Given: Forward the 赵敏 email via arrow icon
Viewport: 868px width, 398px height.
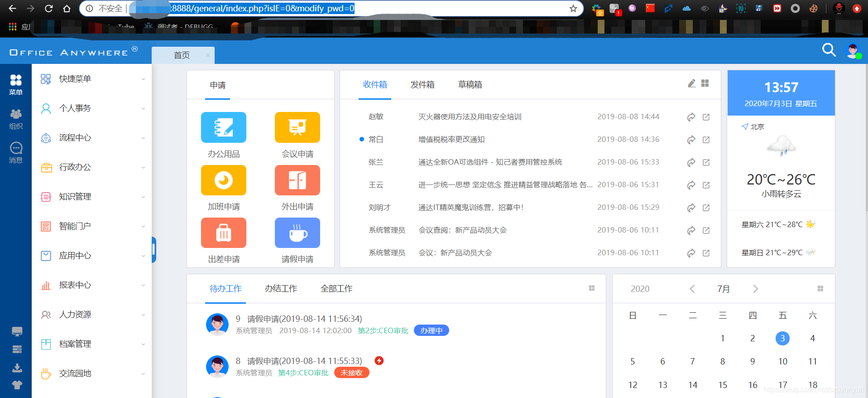Looking at the screenshot, I should (x=691, y=117).
